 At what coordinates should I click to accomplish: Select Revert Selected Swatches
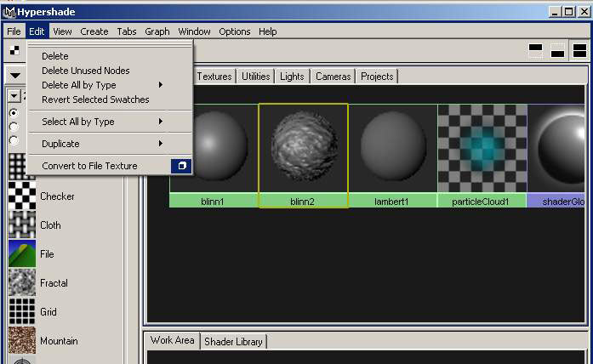click(95, 100)
